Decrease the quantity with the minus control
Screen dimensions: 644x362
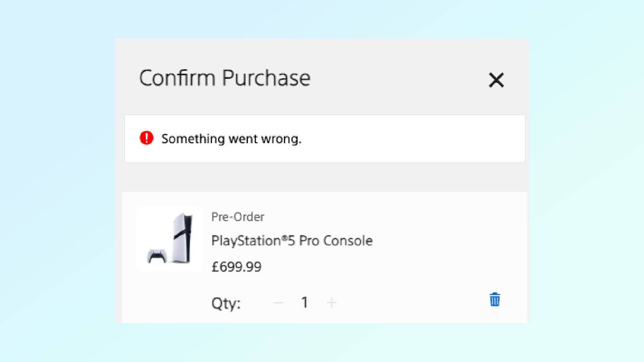(279, 302)
